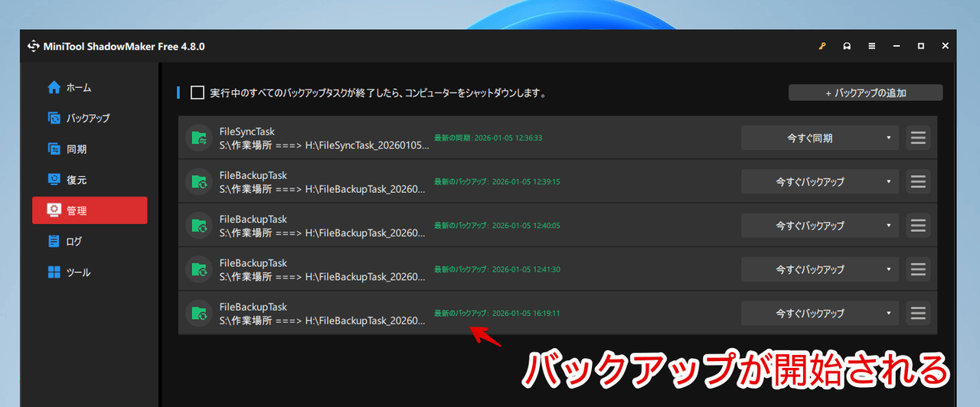Image resolution: width=980 pixels, height=407 pixels.
Task: Expand dropdown arrow for the 12:40:05 backup task
Action: pyautogui.click(x=888, y=226)
